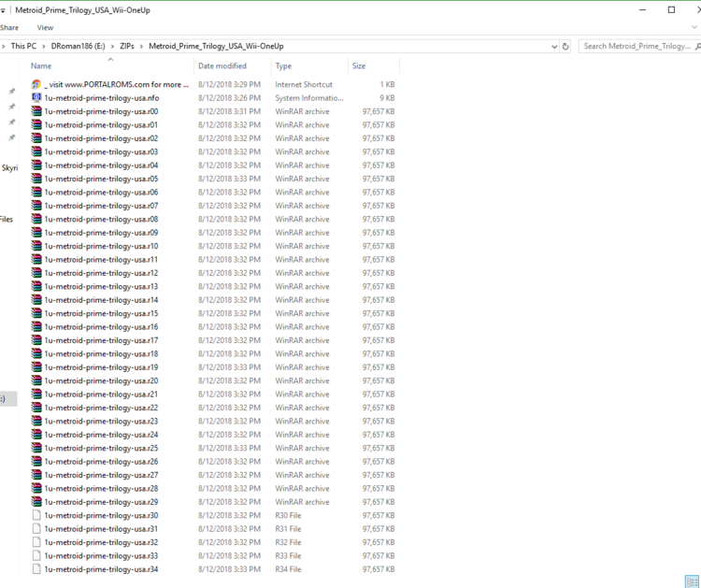Select the Skyri item in navigation pane

[9, 168]
